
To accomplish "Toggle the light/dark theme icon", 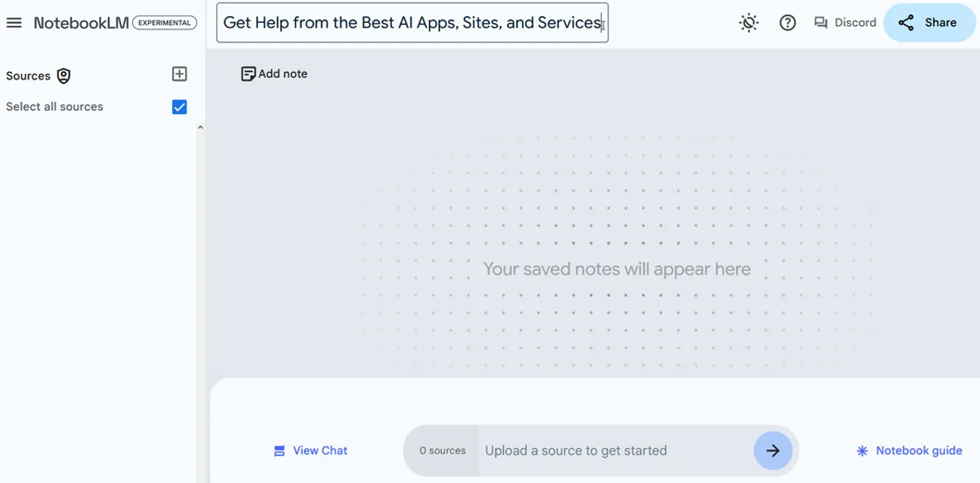I will (748, 23).
